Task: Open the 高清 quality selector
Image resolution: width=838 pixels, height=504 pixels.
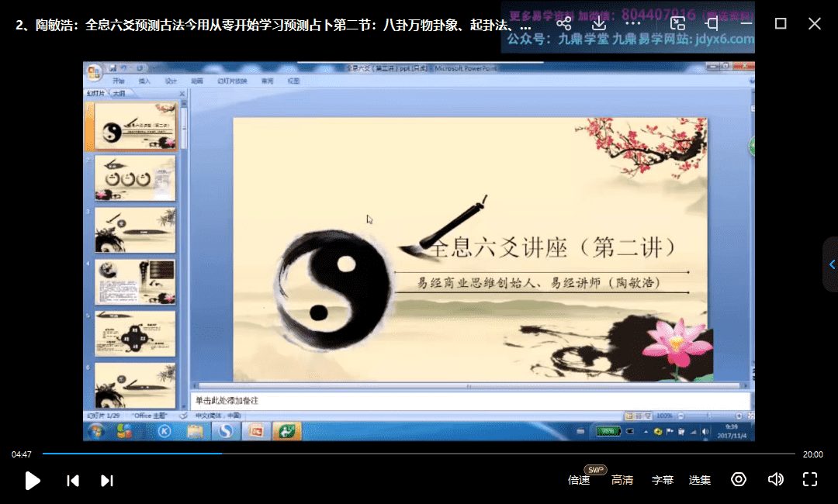Action: (622, 480)
